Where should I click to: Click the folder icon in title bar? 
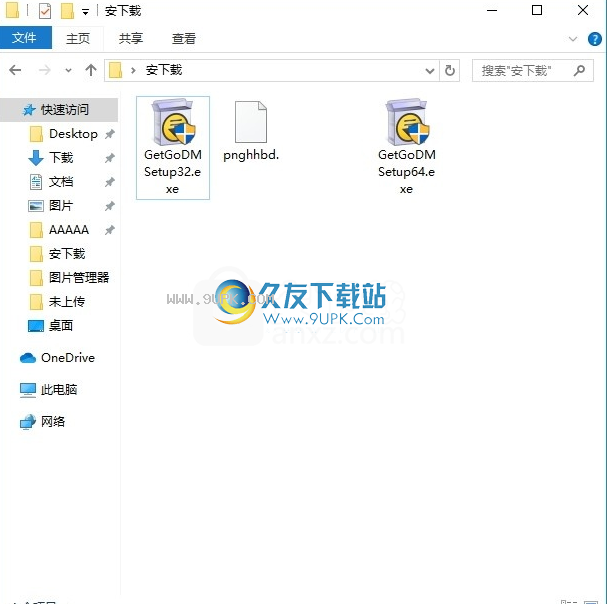[x=12, y=10]
